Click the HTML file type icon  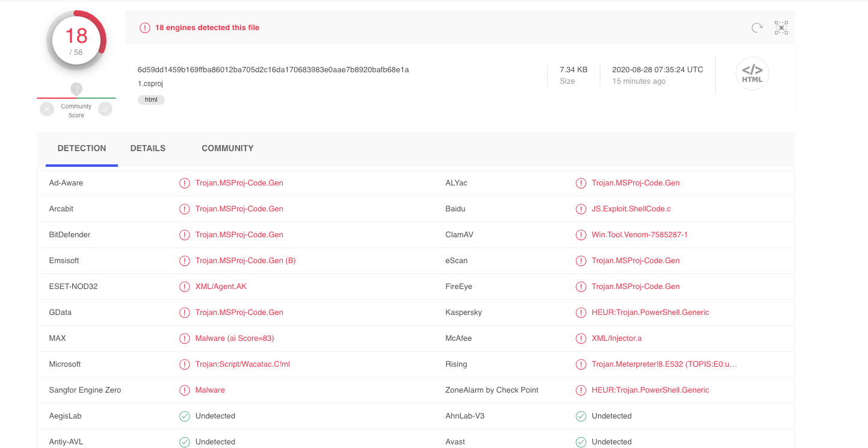pyautogui.click(x=752, y=73)
